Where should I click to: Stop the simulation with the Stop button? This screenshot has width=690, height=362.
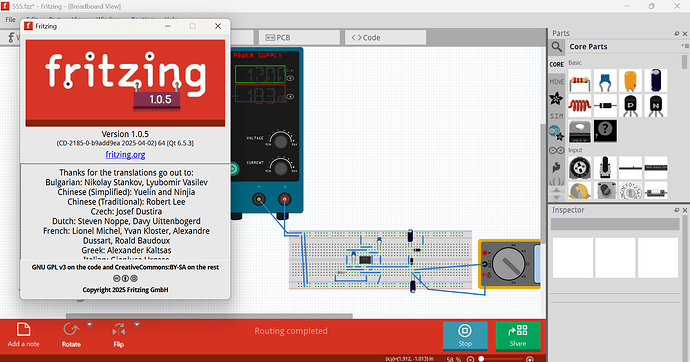point(465,336)
